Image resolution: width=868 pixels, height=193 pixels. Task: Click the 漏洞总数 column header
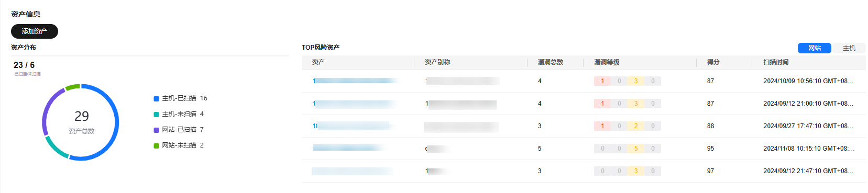click(x=550, y=62)
